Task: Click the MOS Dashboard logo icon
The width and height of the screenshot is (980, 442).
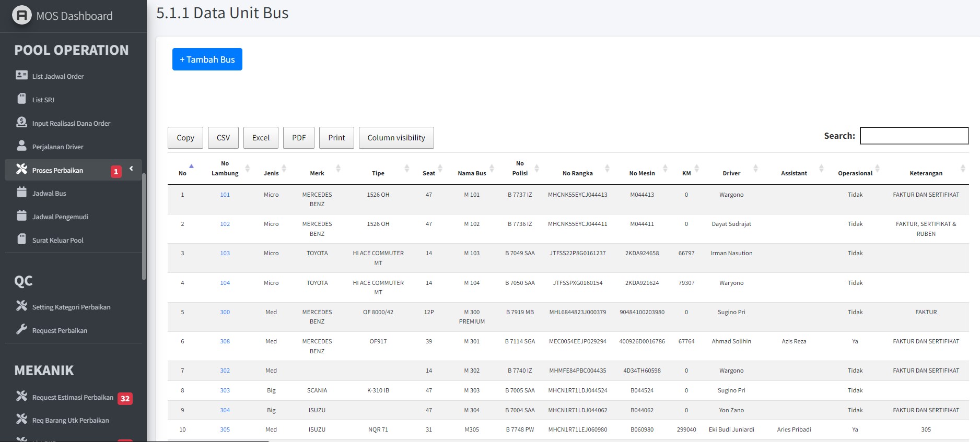Action: [x=21, y=15]
